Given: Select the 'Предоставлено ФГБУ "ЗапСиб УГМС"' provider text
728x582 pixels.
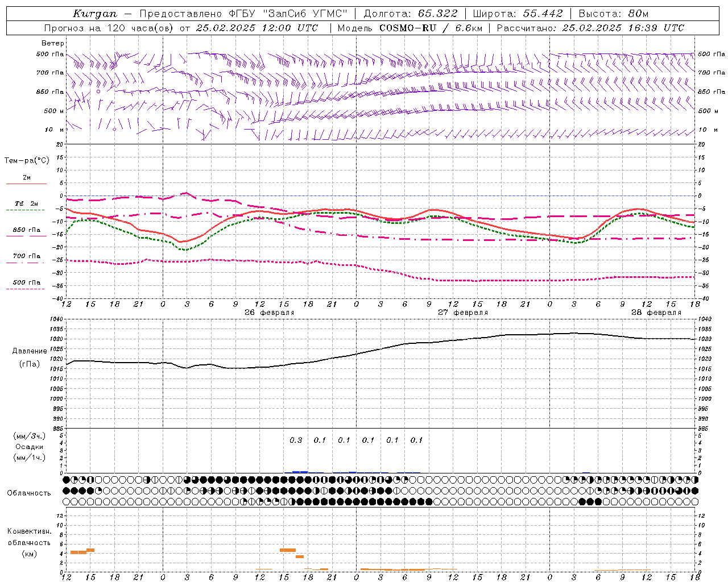Looking at the screenshot, I should [243, 14].
